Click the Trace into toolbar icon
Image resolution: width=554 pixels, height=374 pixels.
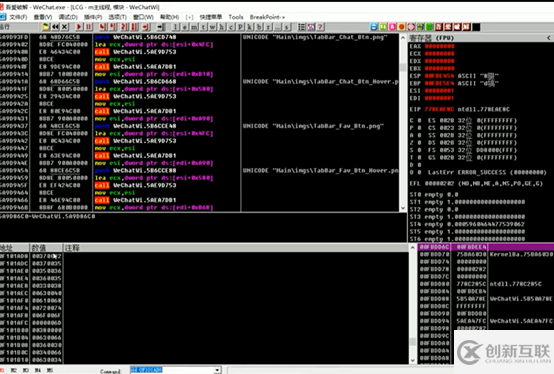pyautogui.click(x=124, y=27)
